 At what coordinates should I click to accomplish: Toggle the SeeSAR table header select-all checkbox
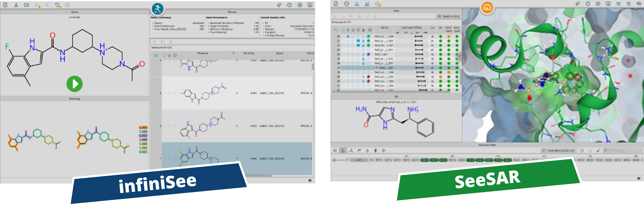343,30
